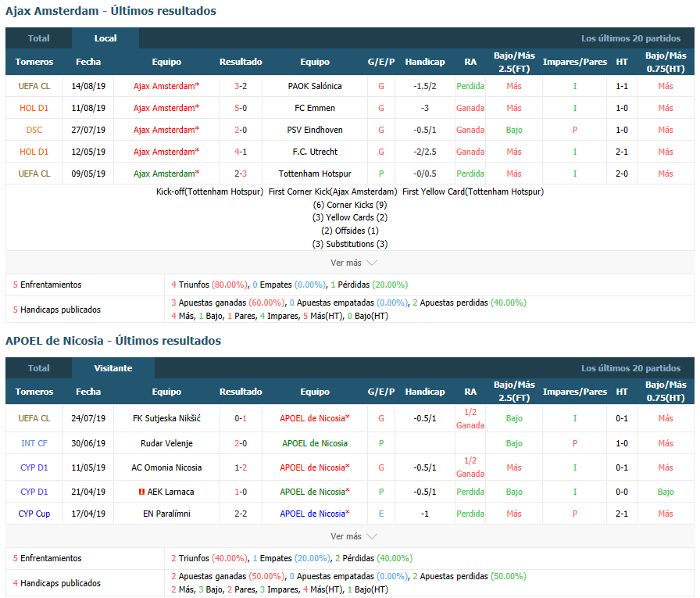Click the 4-1 result against F.C. Utrecht
Viewport: 700px width, 598px height.
tap(241, 152)
